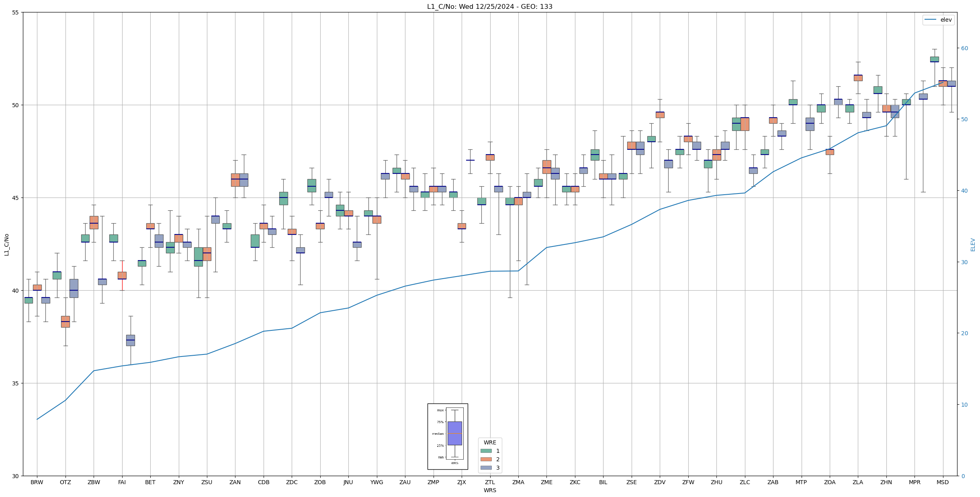Click the ZAN station x-axis label
Screen dimensions: 980x497
(x=235, y=482)
